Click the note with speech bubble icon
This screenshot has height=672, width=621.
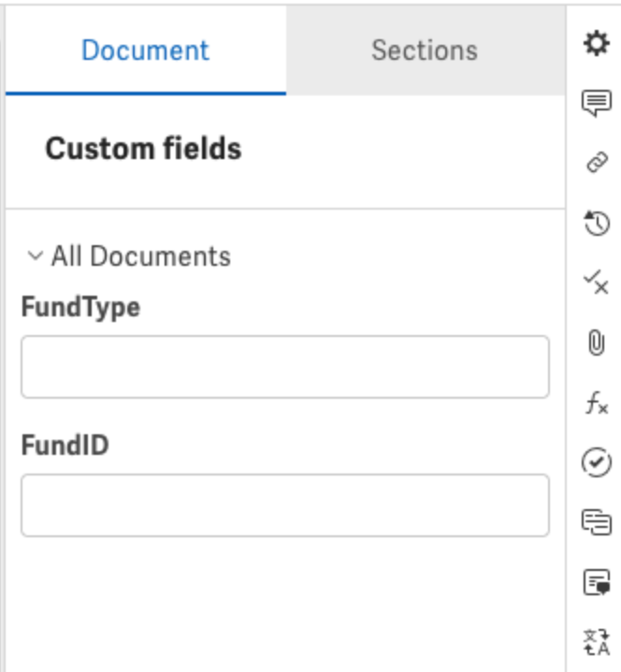tap(596, 582)
